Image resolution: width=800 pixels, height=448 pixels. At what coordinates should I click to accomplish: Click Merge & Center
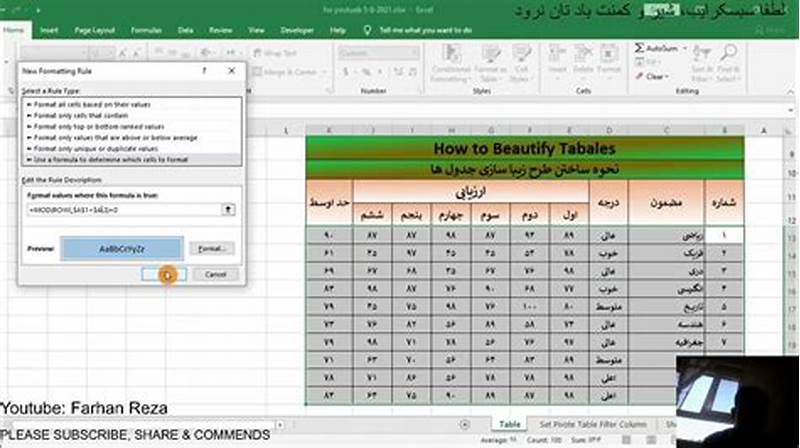pyautogui.click(x=285, y=72)
